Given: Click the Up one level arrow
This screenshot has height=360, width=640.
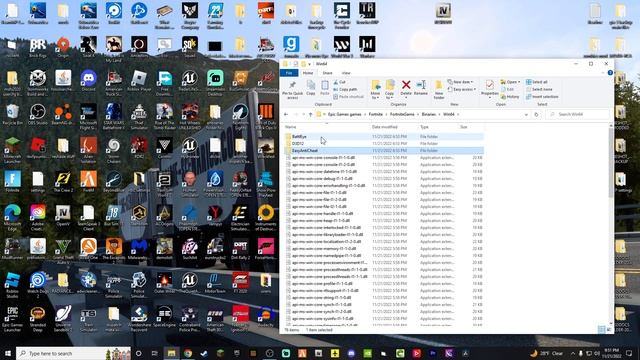Looking at the screenshot, I should 311,114.
